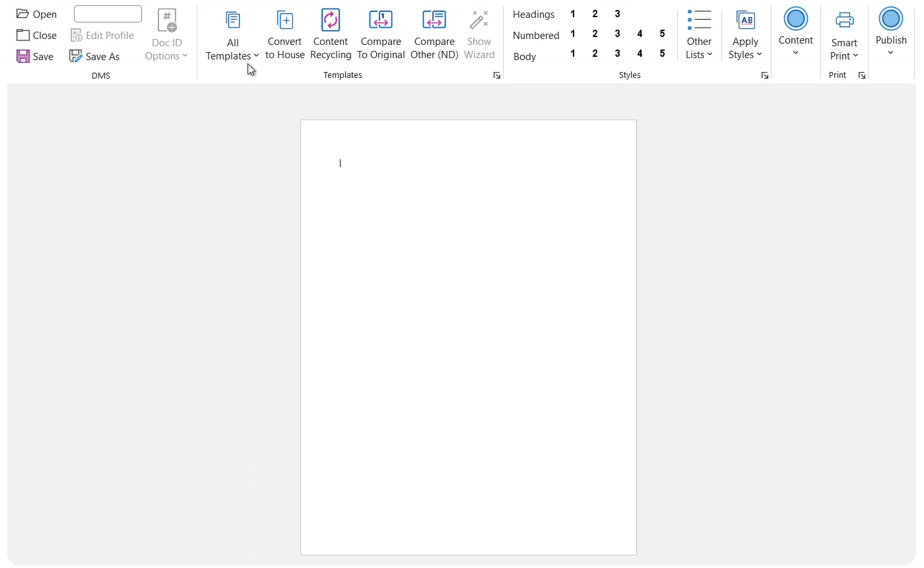Apply Body level 3 style
924x568 pixels.
pos(618,53)
